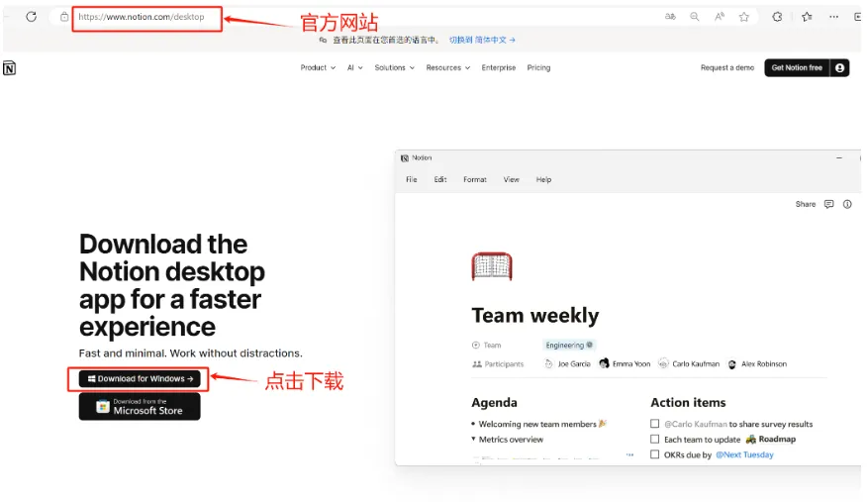
Task: Click the Action items heading
Action: (x=688, y=402)
